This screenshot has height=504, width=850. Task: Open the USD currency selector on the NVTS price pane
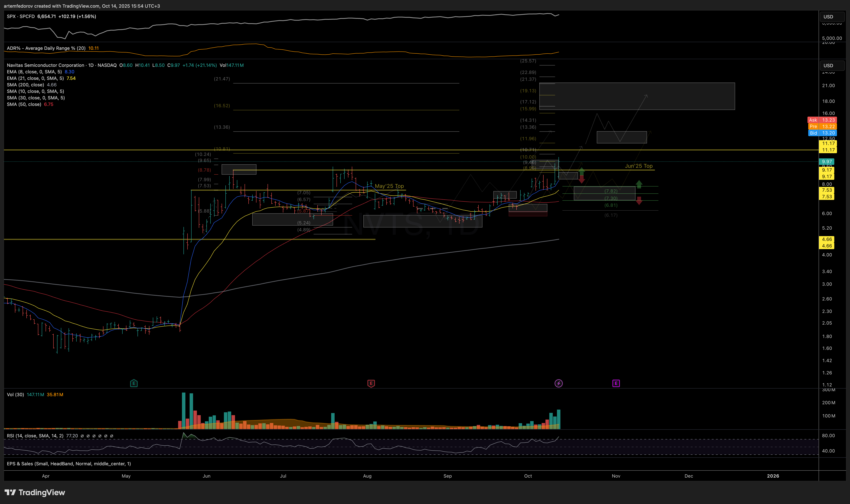click(x=832, y=65)
